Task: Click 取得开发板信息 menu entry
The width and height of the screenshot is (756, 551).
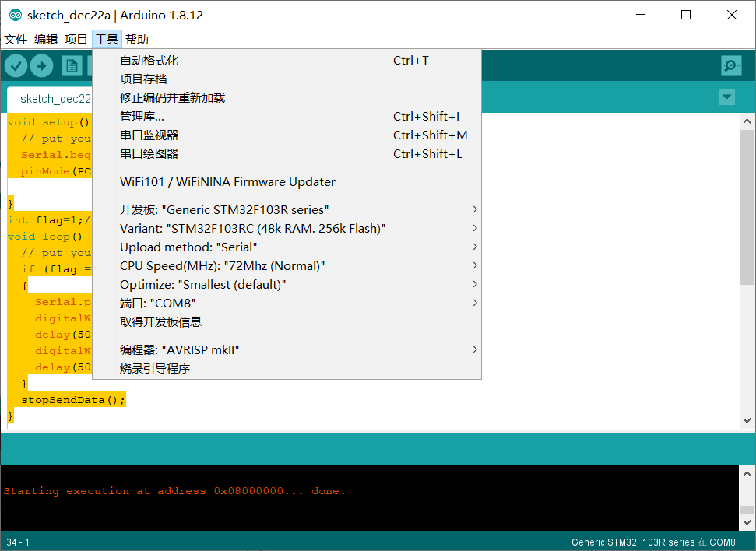Action: (x=287, y=322)
